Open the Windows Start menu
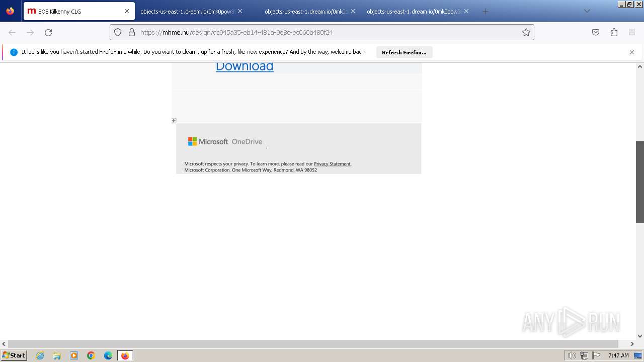Viewport: 644px width, 362px height. 14,355
